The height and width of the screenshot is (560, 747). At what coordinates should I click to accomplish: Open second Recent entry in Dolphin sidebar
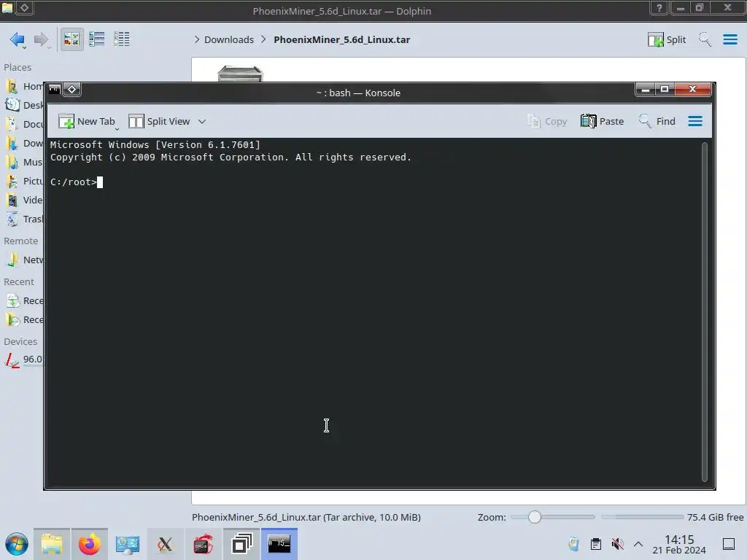point(24,320)
